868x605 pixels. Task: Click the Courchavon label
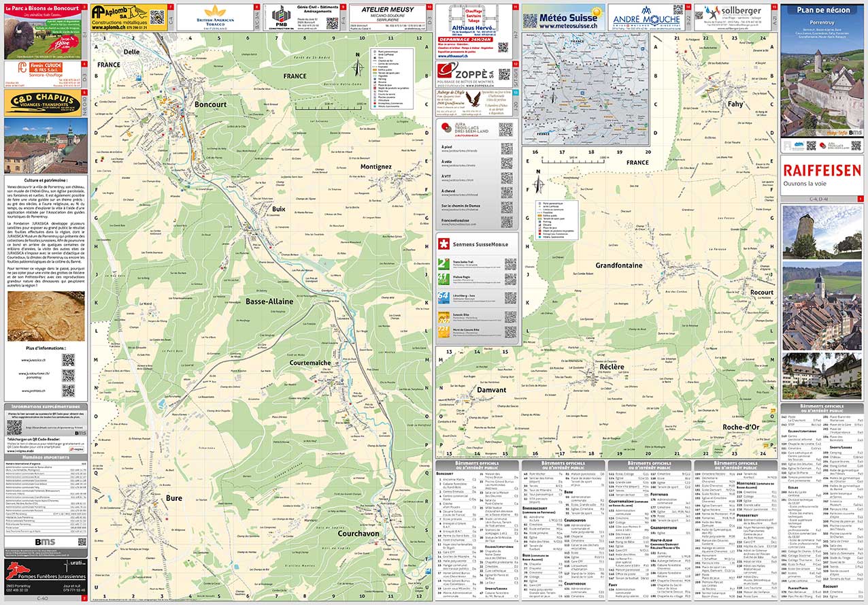(358, 533)
